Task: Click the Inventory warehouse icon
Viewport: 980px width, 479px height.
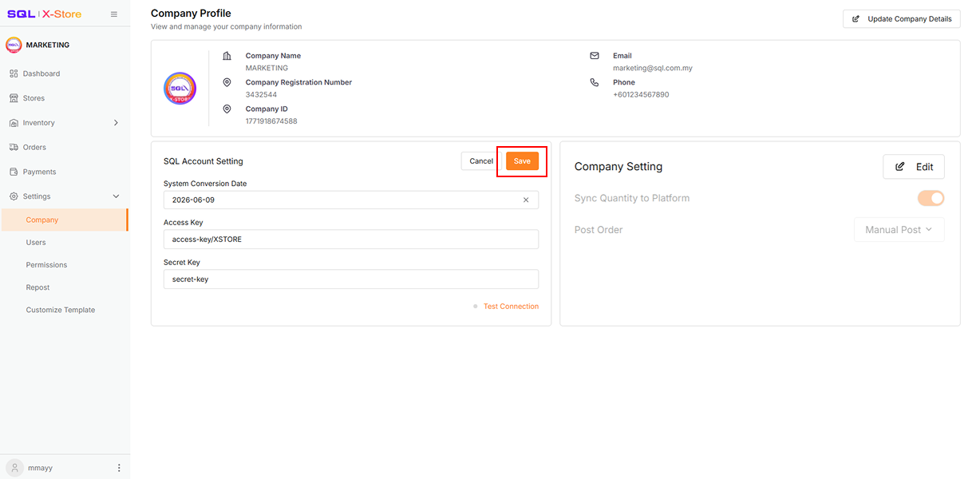Action: (x=14, y=123)
